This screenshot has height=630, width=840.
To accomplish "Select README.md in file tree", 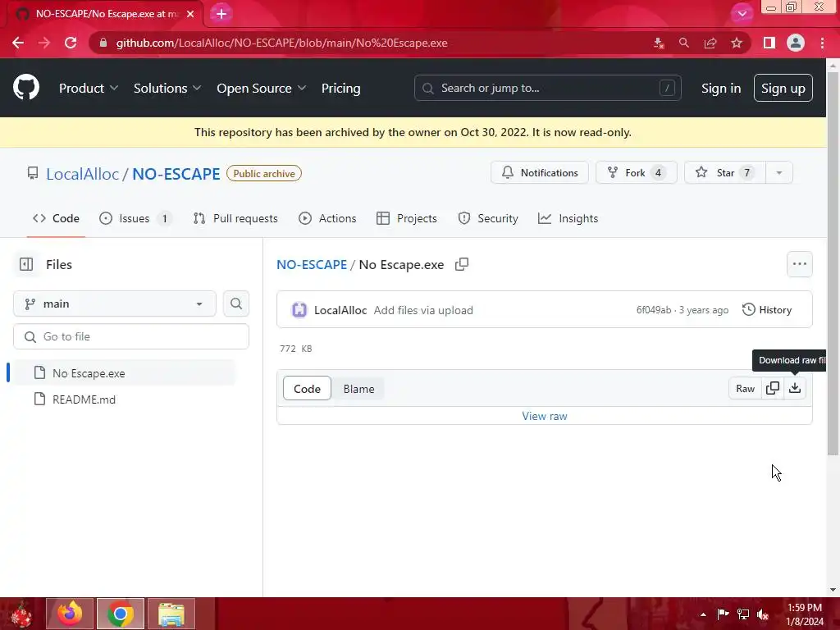I will [x=123, y=399].
